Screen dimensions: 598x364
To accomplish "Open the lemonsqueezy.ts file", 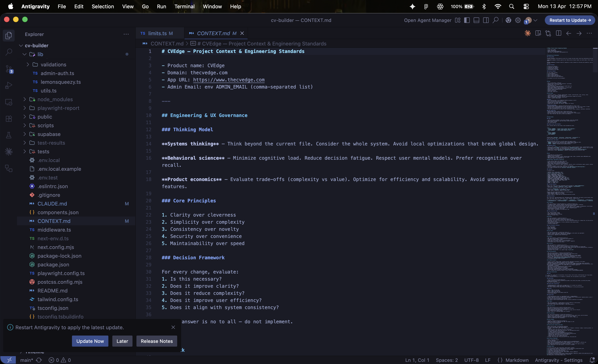I will pyautogui.click(x=76, y=82).
